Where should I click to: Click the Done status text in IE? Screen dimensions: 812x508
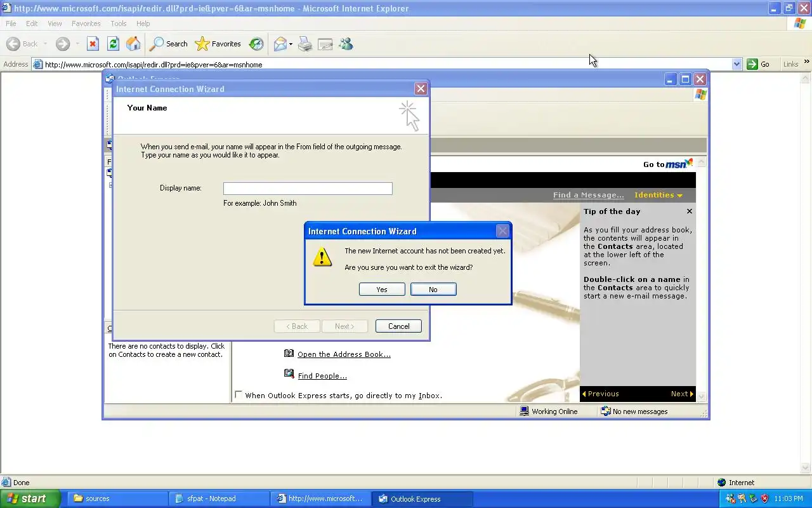[22, 483]
